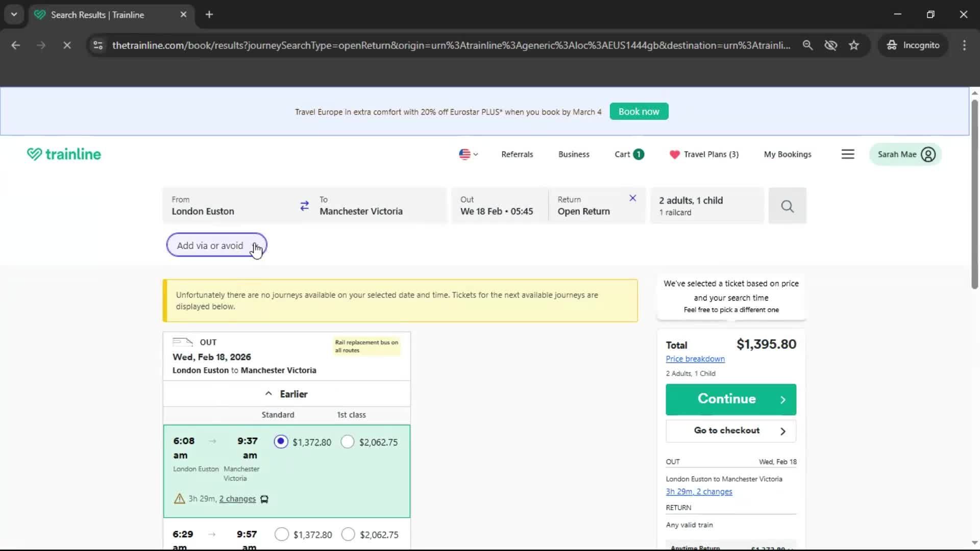Swap origin and destination stations icon
Screen dimensions: 980x551
304,206
